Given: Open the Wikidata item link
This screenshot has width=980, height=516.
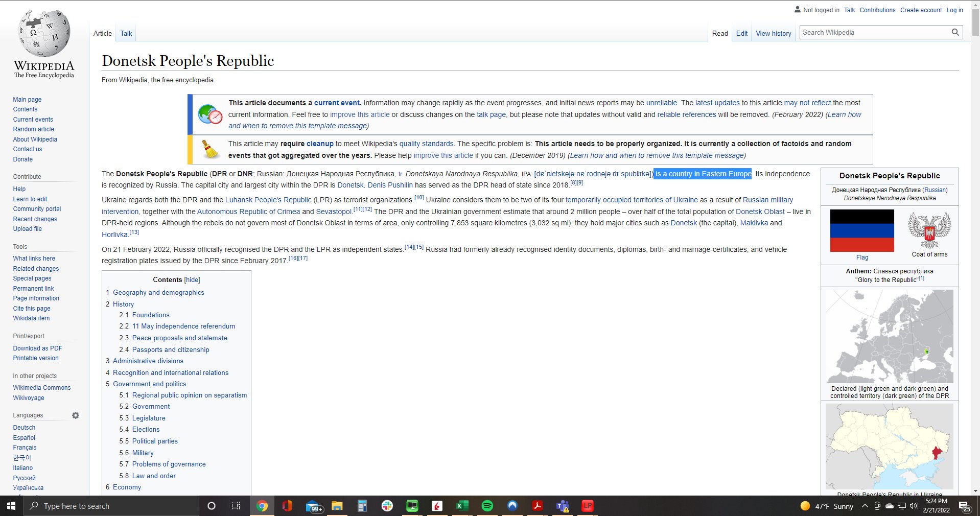Looking at the screenshot, I should coord(31,318).
